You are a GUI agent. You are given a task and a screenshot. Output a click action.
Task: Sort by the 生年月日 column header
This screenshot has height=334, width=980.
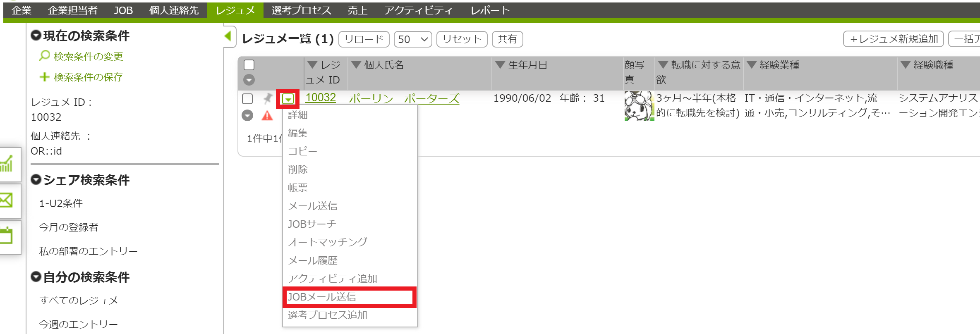[527, 65]
